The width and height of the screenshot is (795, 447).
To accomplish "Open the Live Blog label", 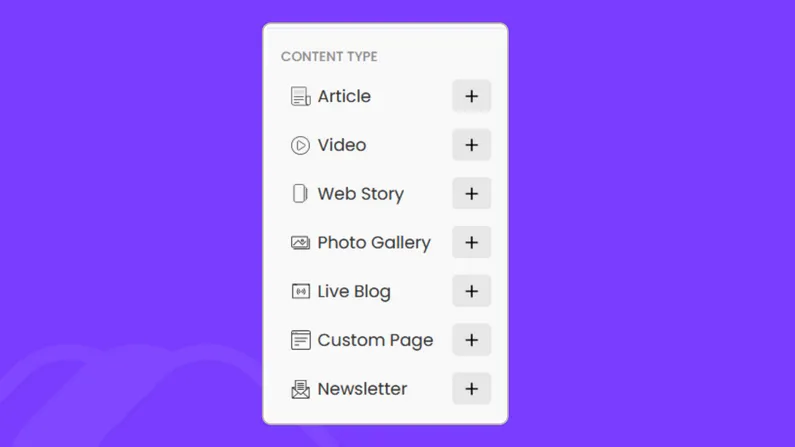I will [354, 292].
